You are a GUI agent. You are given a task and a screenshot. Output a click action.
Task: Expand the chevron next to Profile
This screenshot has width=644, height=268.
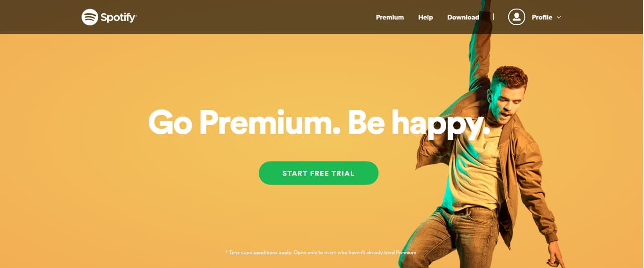pos(559,17)
